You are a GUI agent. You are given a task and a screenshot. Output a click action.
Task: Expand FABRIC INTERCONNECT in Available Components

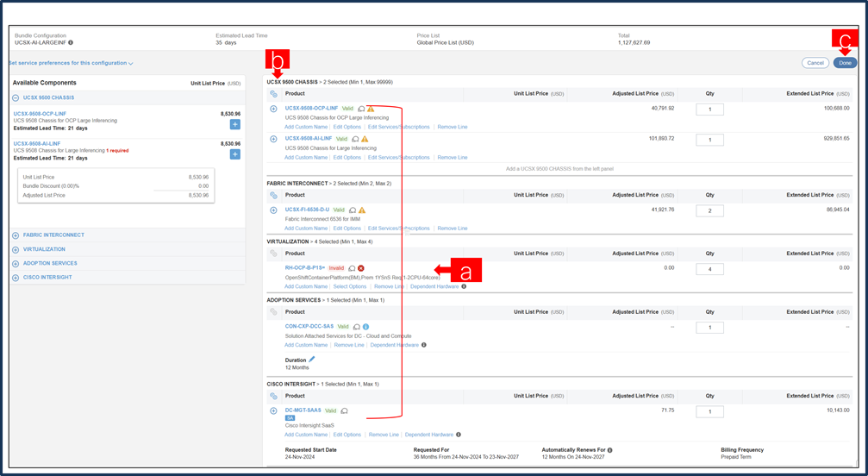tap(16, 235)
